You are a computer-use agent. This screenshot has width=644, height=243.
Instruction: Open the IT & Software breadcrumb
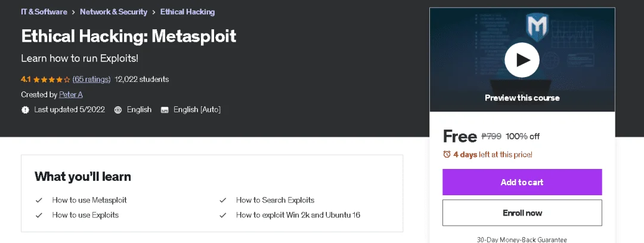44,12
